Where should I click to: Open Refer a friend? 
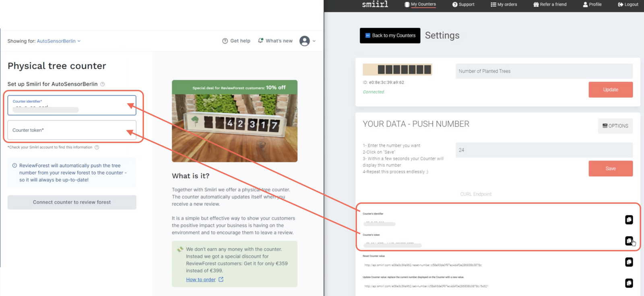point(550,4)
